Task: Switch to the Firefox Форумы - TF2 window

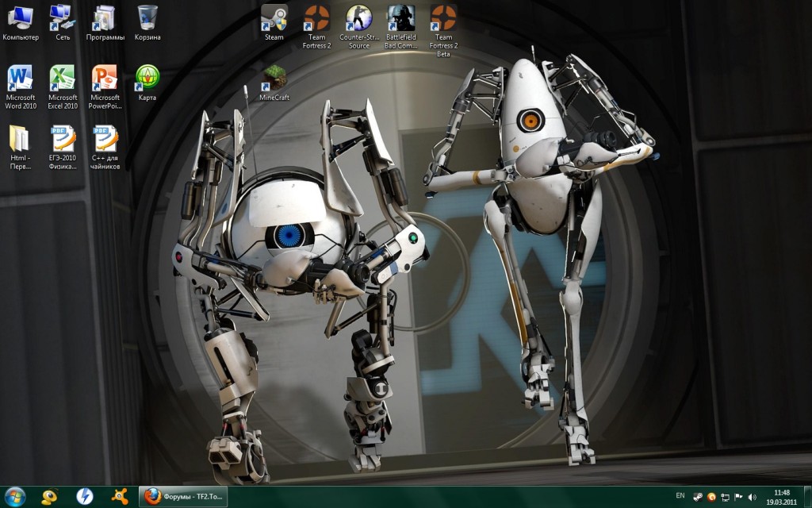Action: [x=183, y=497]
